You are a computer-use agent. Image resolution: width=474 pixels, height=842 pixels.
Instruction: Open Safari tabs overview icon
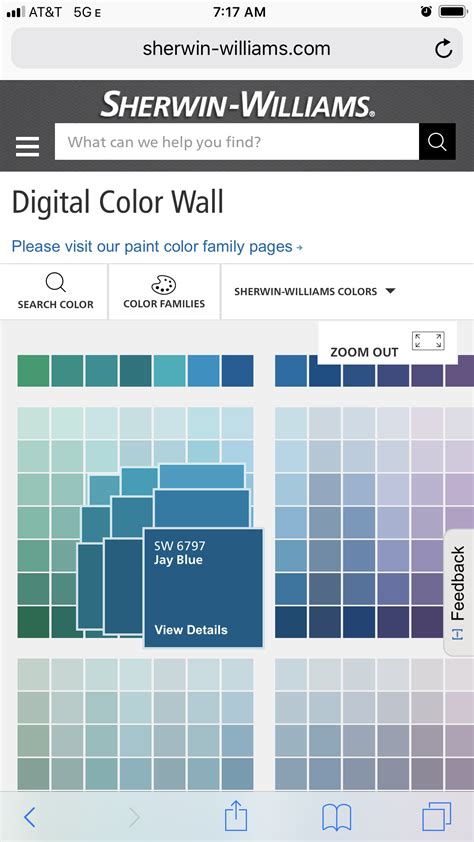(436, 817)
